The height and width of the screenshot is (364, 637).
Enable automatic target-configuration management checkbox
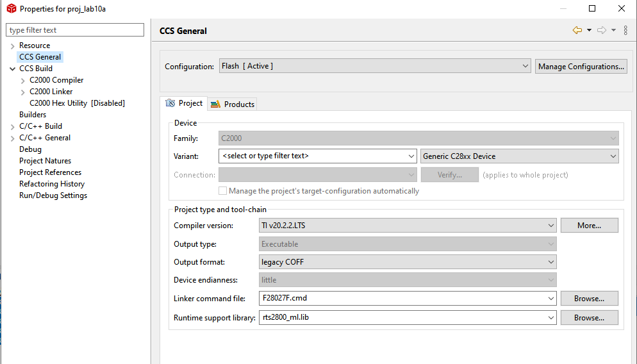(222, 191)
